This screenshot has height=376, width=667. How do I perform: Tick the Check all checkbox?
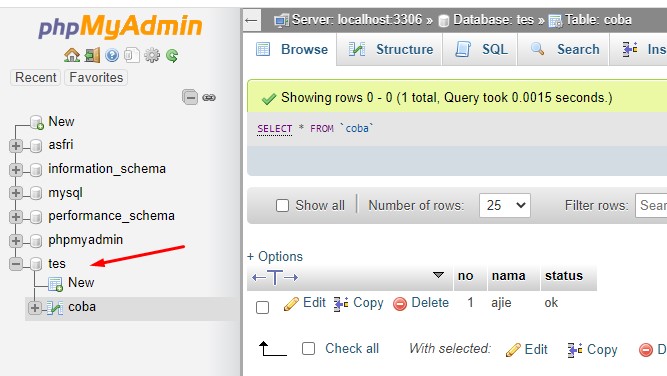(308, 349)
